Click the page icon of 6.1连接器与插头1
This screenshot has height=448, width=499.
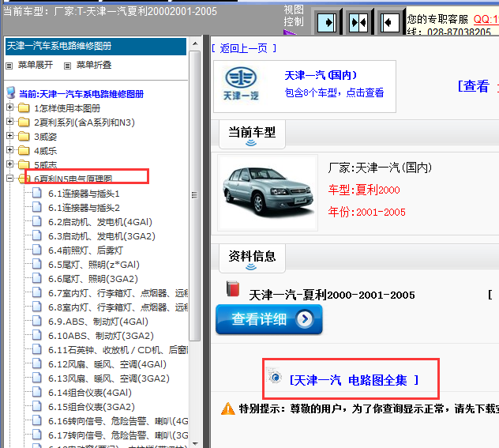[37, 193]
